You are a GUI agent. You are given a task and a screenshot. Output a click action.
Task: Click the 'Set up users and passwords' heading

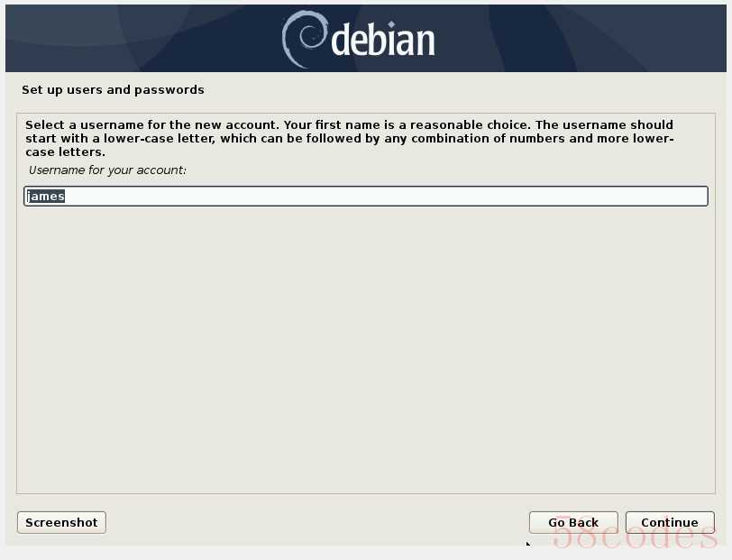point(113,89)
